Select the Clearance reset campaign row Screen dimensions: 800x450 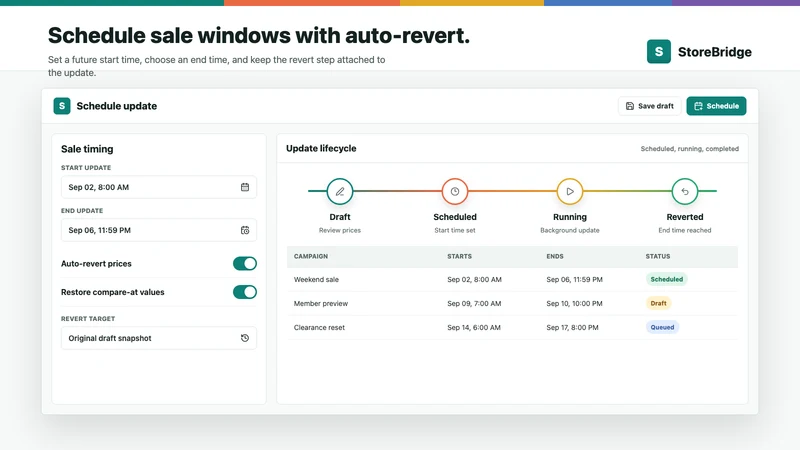tap(512, 328)
